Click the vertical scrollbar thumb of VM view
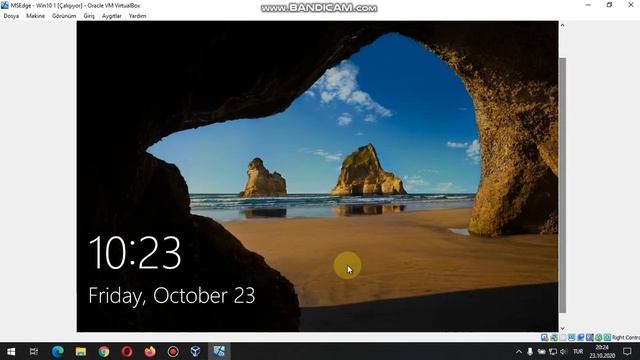Viewport: 640px width, 360px height. pos(562,185)
